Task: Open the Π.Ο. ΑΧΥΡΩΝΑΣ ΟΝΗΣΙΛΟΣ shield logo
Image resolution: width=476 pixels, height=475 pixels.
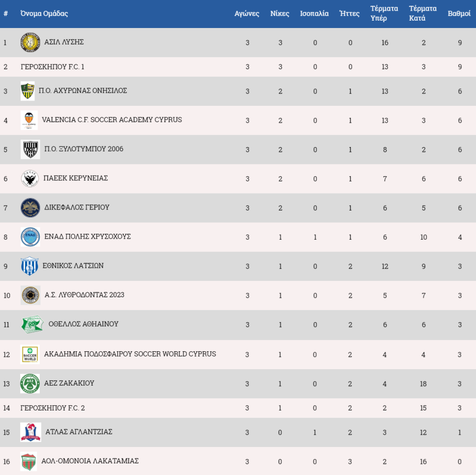Action: [x=28, y=91]
